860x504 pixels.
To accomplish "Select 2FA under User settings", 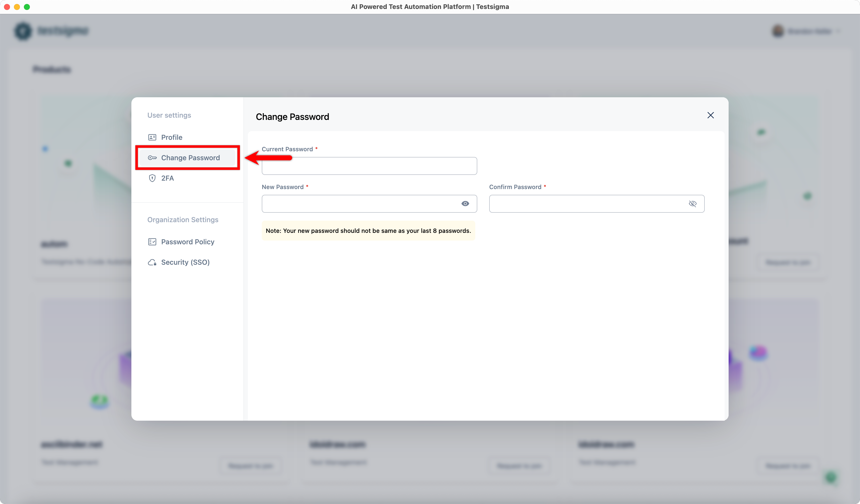I will click(167, 178).
